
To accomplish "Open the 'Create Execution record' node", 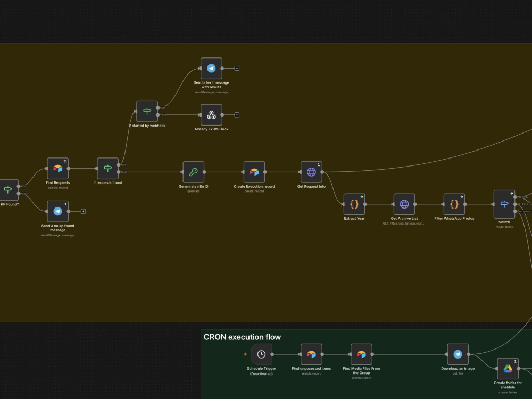I will (254, 172).
